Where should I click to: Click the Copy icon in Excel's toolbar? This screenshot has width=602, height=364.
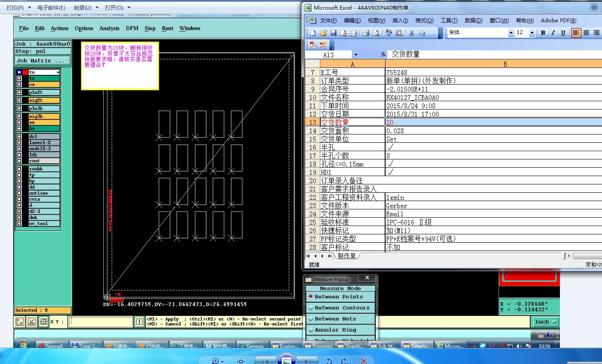click(421, 33)
